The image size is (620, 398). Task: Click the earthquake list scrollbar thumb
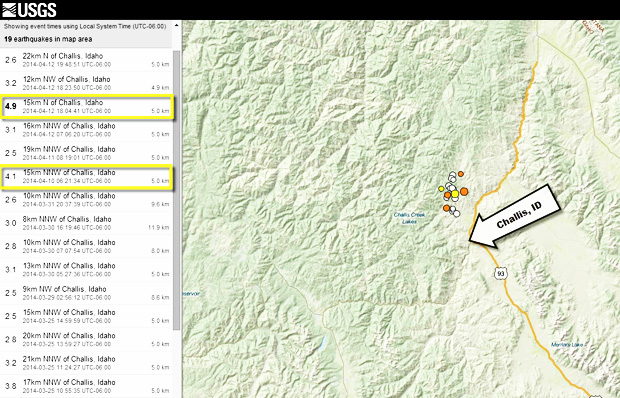pos(176,191)
